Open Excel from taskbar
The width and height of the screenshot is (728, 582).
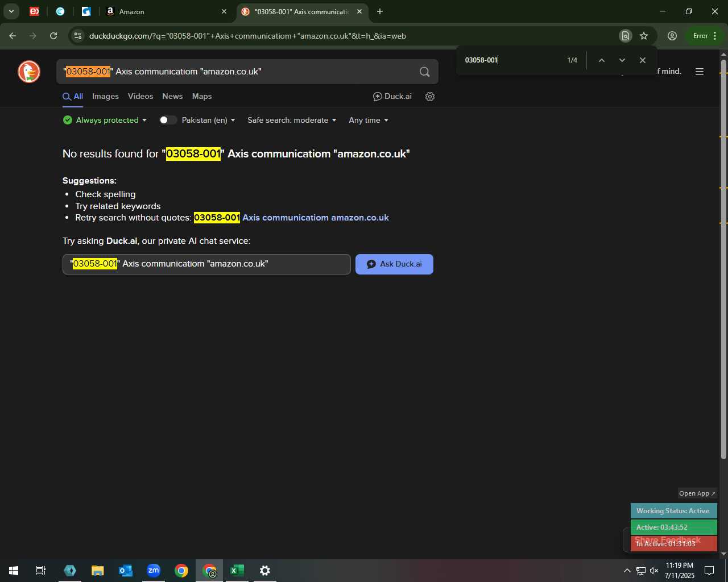pyautogui.click(x=237, y=571)
